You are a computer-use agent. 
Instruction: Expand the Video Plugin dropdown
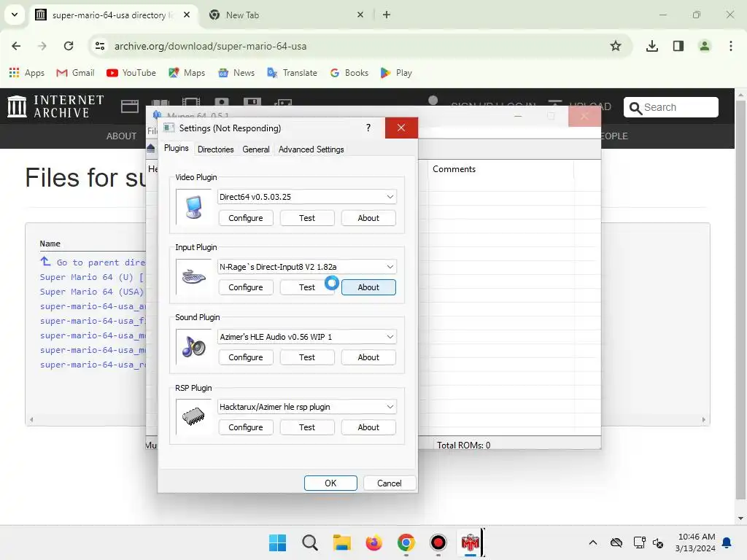point(390,197)
